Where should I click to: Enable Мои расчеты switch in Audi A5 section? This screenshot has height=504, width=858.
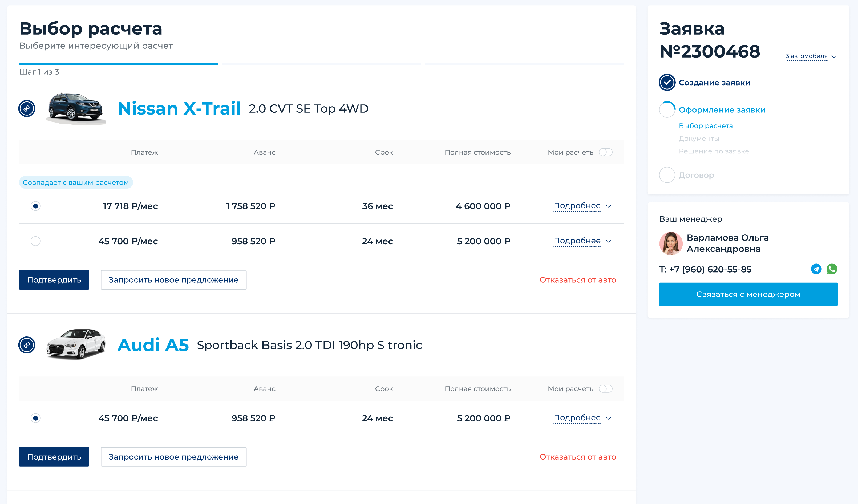pos(605,389)
